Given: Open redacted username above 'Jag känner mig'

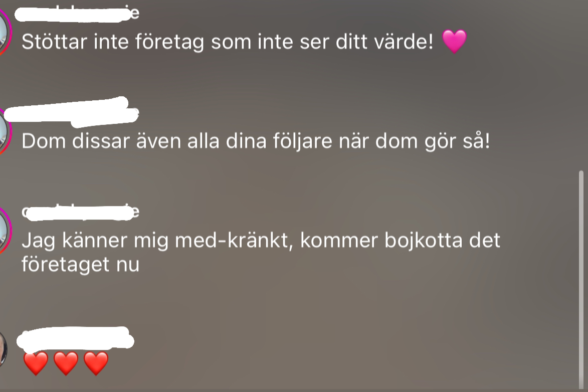Looking at the screenshot, I should 80,212.
